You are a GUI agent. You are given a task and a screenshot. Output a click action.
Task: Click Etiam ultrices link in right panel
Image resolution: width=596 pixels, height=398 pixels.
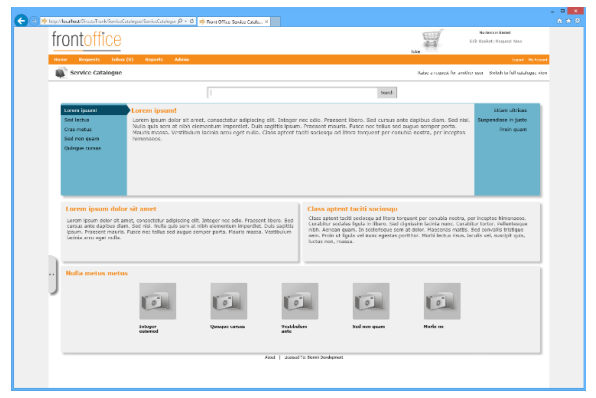(510, 110)
